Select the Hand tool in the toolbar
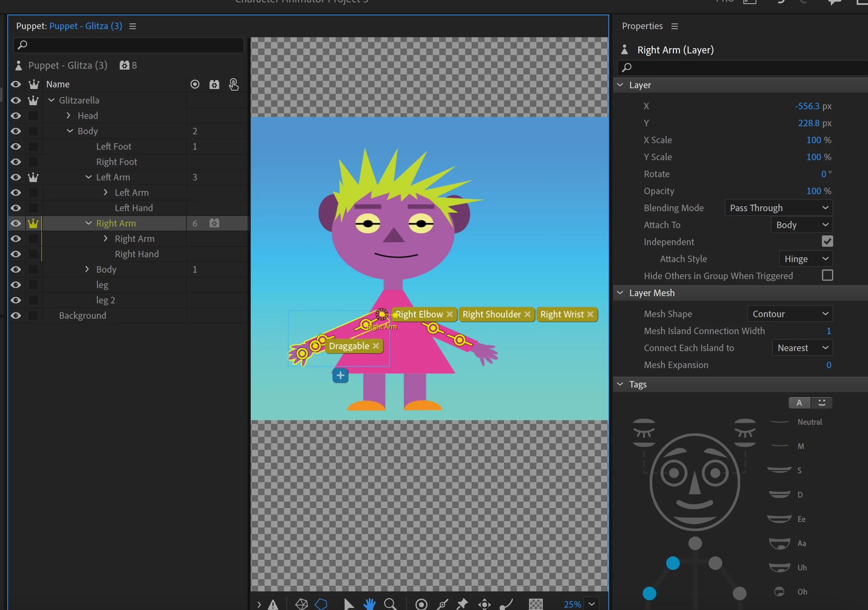This screenshot has height=610, width=868. 369,604
